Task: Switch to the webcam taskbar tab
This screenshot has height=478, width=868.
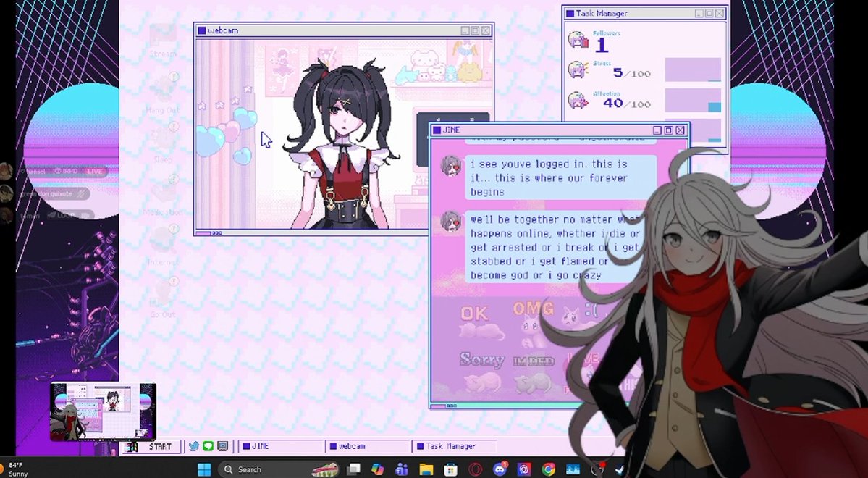Action: coord(368,446)
